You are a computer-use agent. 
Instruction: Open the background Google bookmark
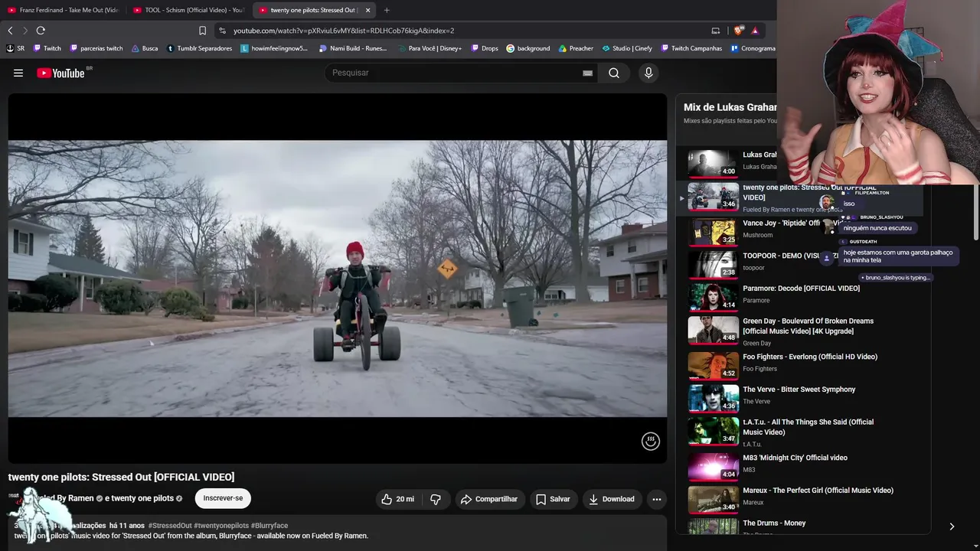pyautogui.click(x=528, y=48)
